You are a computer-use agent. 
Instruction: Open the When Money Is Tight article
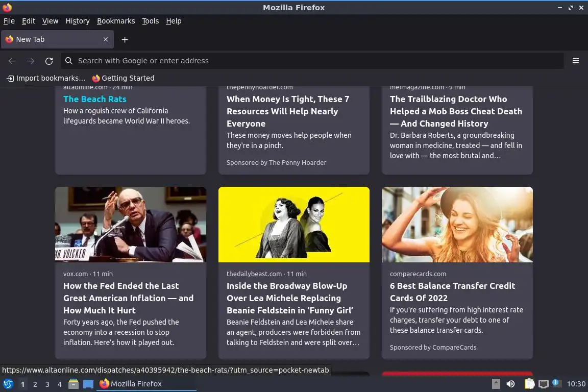pos(288,111)
